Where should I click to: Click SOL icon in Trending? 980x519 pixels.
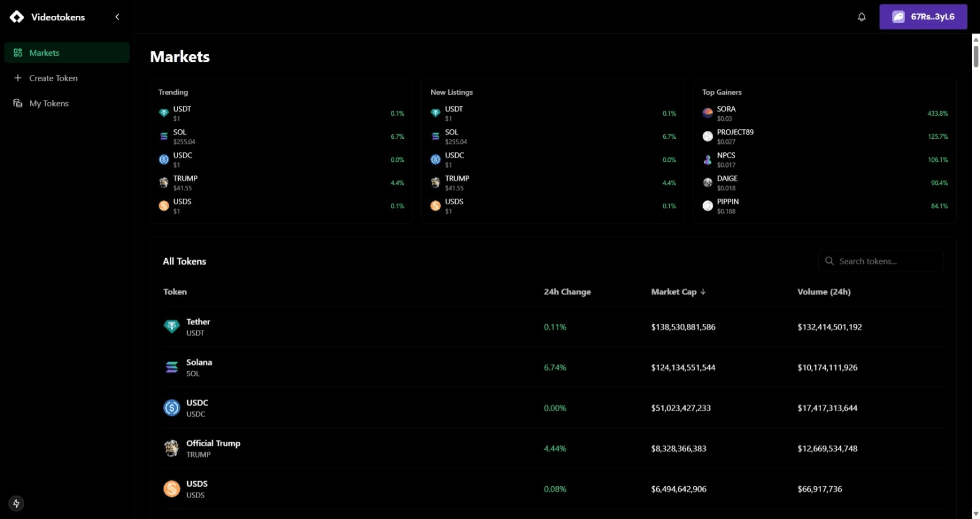click(x=164, y=137)
